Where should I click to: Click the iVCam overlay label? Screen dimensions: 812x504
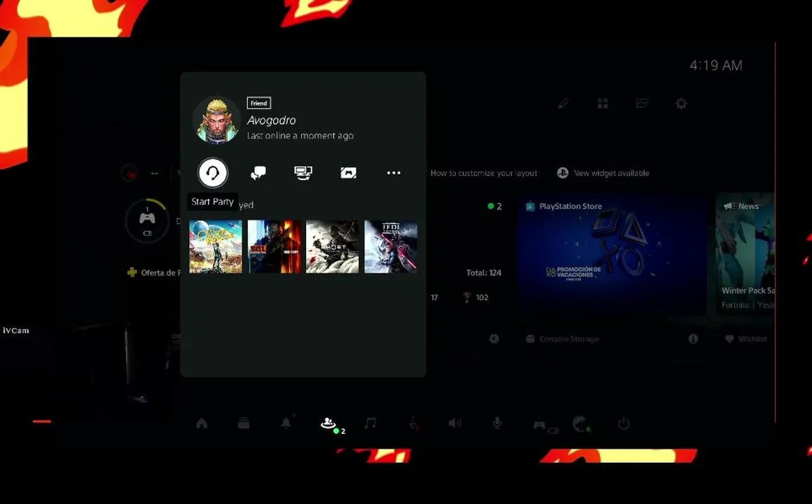(16, 330)
